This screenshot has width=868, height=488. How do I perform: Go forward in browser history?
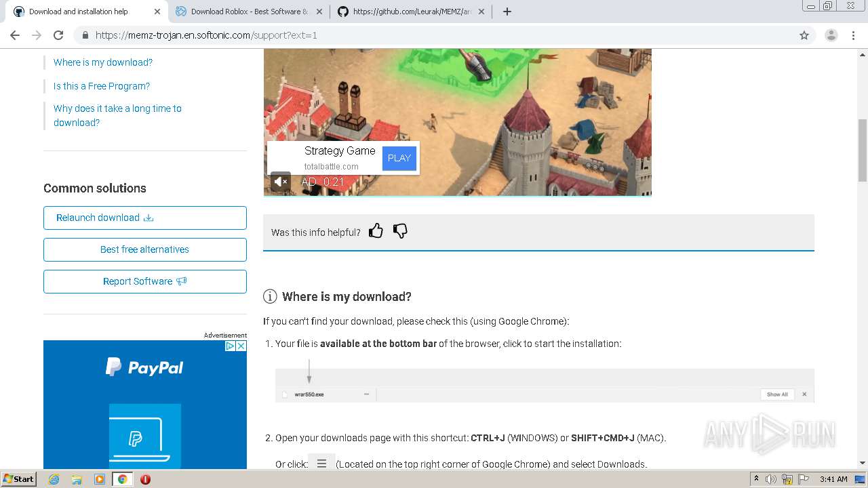tap(37, 35)
